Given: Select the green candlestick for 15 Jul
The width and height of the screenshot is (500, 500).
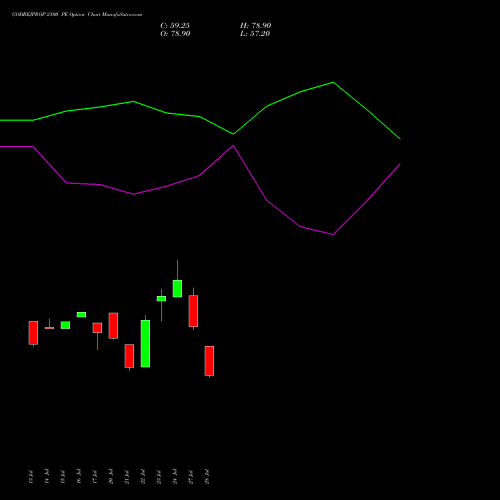Looking at the screenshot, I should (65, 325).
